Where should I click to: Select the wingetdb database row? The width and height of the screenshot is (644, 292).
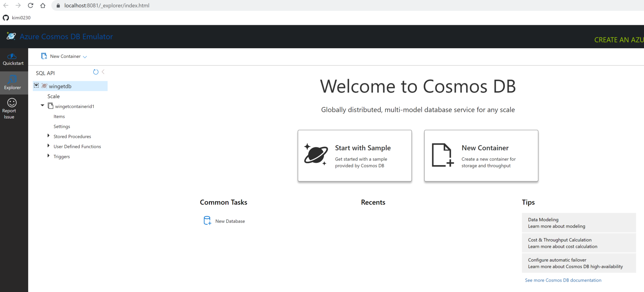(x=70, y=86)
